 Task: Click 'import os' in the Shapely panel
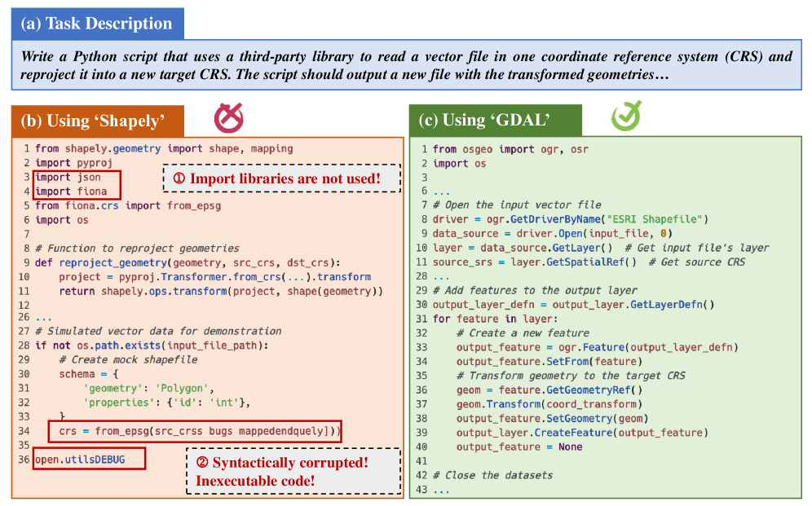pyautogui.click(x=62, y=220)
